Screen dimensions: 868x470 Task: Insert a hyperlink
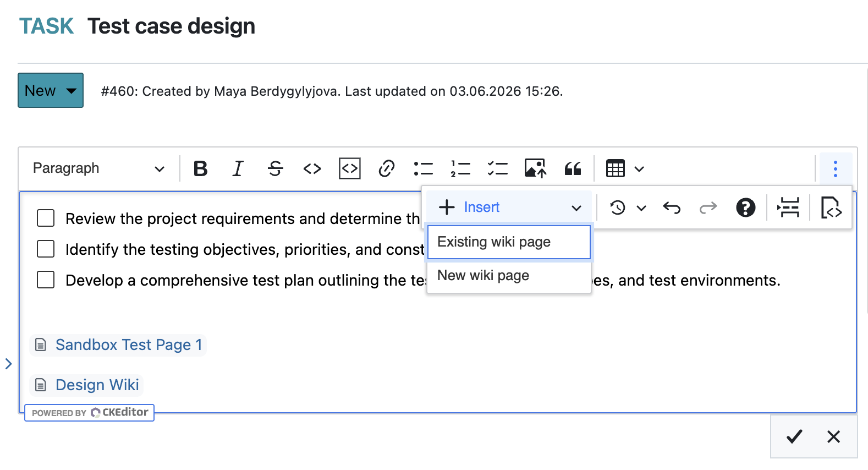coord(387,168)
